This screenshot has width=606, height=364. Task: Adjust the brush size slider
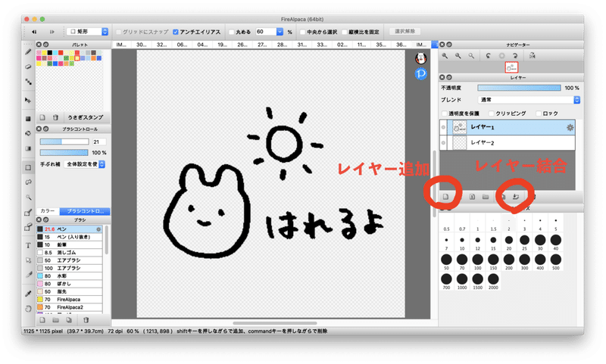click(x=64, y=142)
